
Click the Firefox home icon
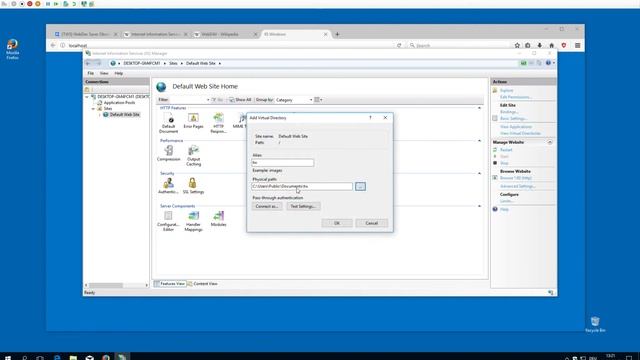point(551,45)
